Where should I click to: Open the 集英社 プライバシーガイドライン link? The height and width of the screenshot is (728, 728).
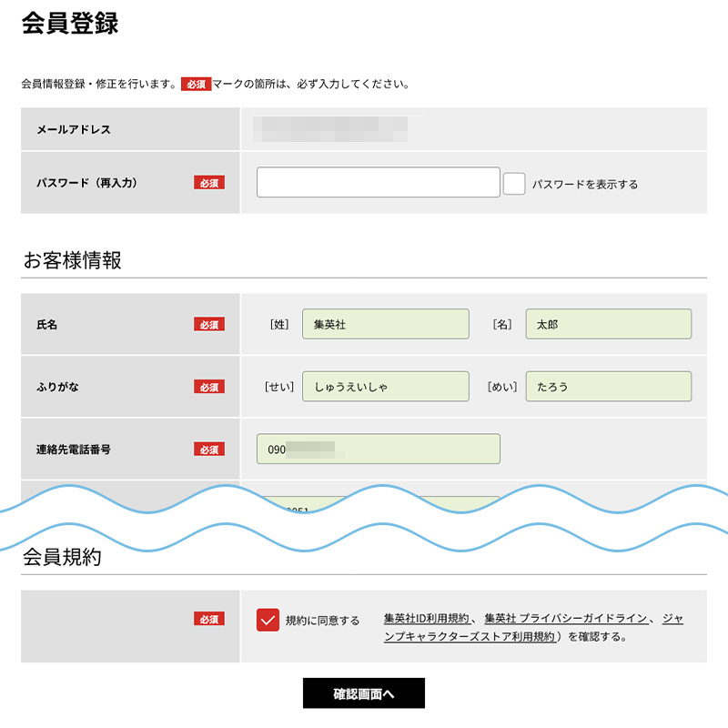[566, 619]
